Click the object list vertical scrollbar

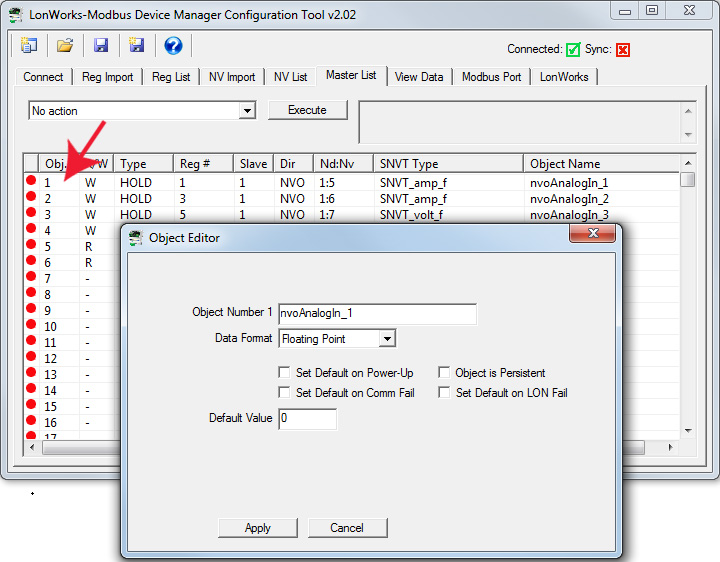(x=688, y=300)
